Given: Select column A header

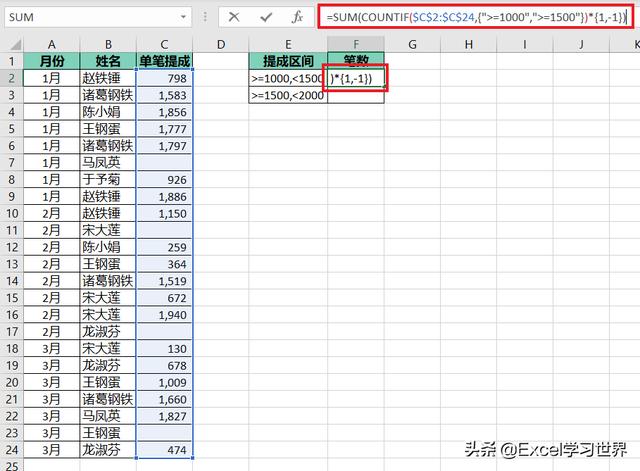Looking at the screenshot, I should 51,44.
